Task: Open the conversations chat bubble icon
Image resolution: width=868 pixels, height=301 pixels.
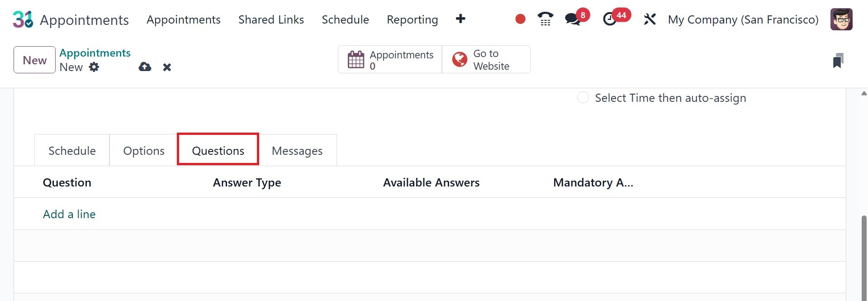Action: tap(573, 19)
